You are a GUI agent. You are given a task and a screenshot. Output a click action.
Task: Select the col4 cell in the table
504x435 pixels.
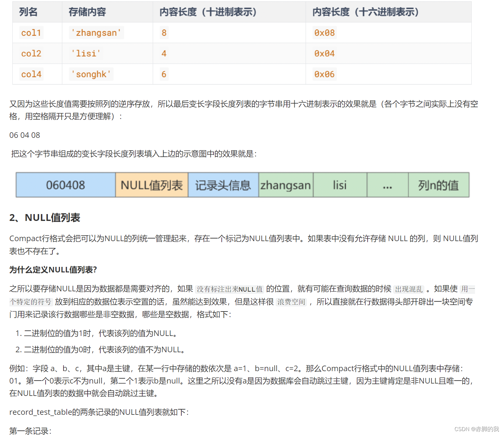coord(31,74)
